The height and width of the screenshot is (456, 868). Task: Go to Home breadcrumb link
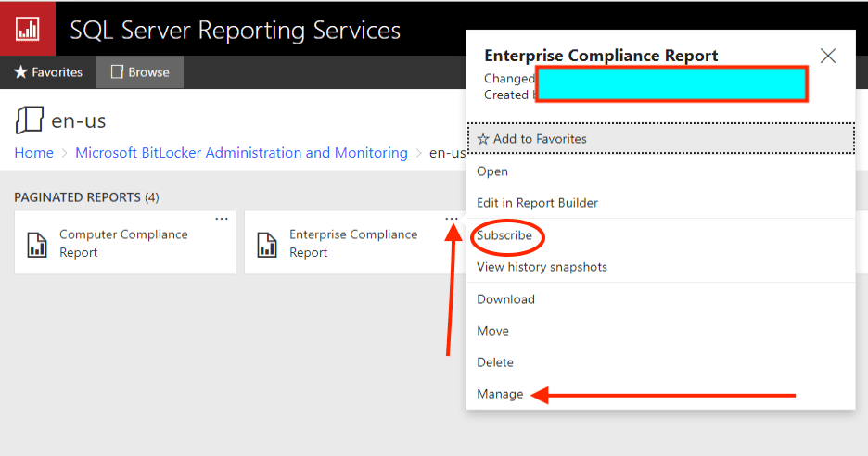click(33, 153)
